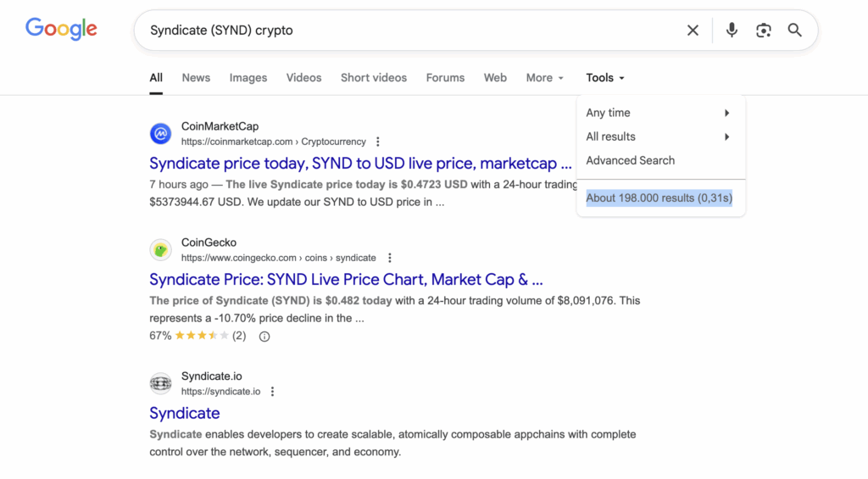Open three-dot options for CoinMarketCap result

click(x=378, y=142)
